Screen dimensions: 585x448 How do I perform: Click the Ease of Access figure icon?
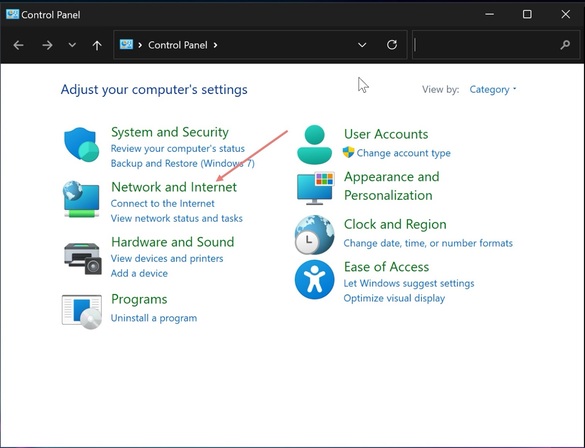click(315, 279)
